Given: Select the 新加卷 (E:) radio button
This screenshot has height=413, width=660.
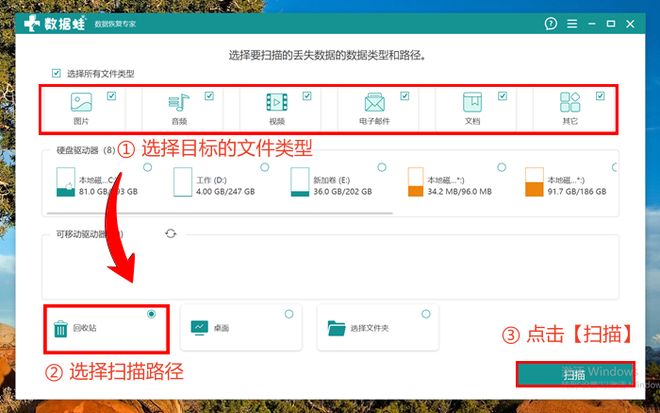Looking at the screenshot, I should pyautogui.click(x=381, y=167).
